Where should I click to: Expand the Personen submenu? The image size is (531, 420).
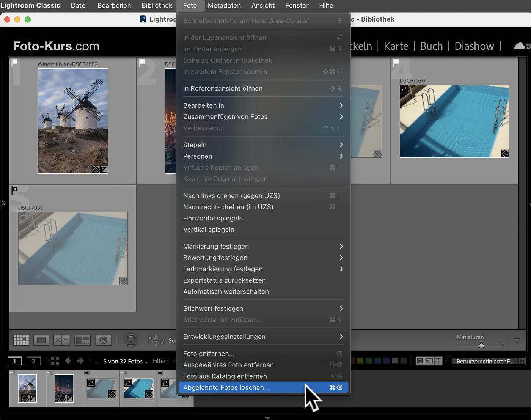point(263,156)
